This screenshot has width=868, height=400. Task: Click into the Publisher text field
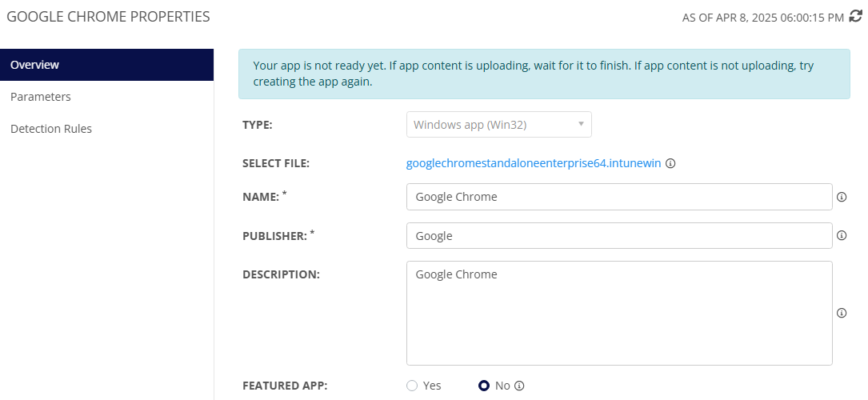tap(618, 236)
